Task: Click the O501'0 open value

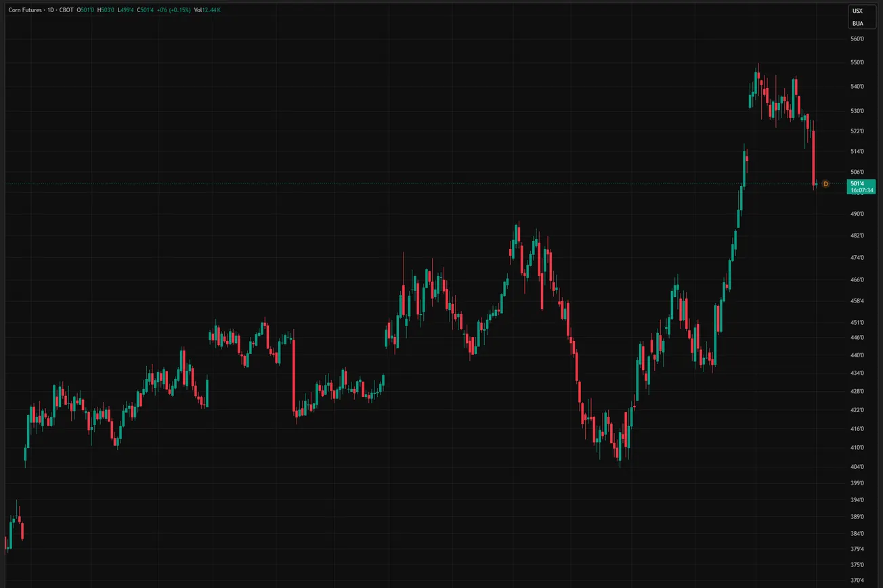Action: pyautogui.click(x=85, y=10)
